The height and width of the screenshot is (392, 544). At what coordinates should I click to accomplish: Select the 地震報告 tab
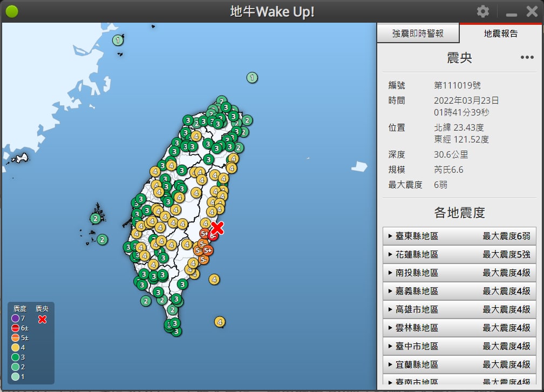(x=500, y=33)
